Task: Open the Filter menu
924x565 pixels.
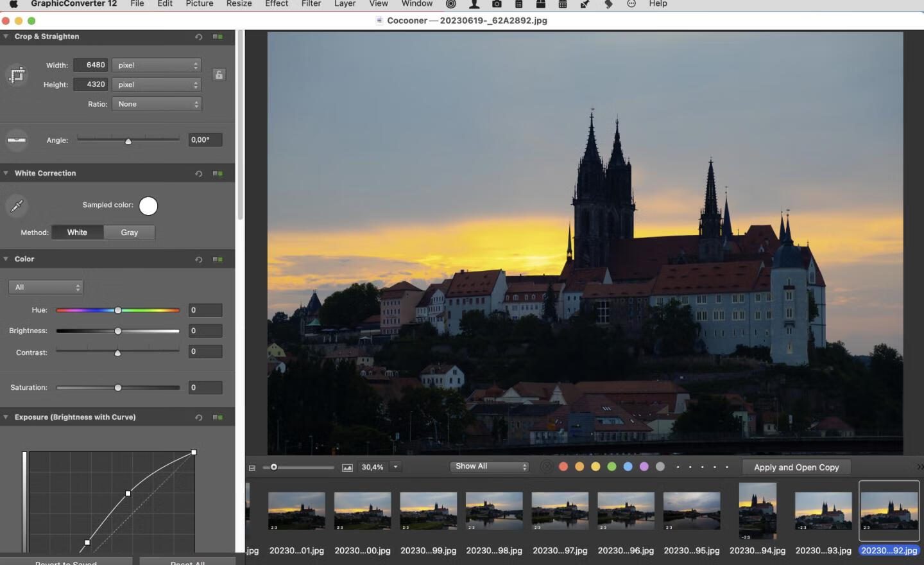Action: click(x=311, y=4)
